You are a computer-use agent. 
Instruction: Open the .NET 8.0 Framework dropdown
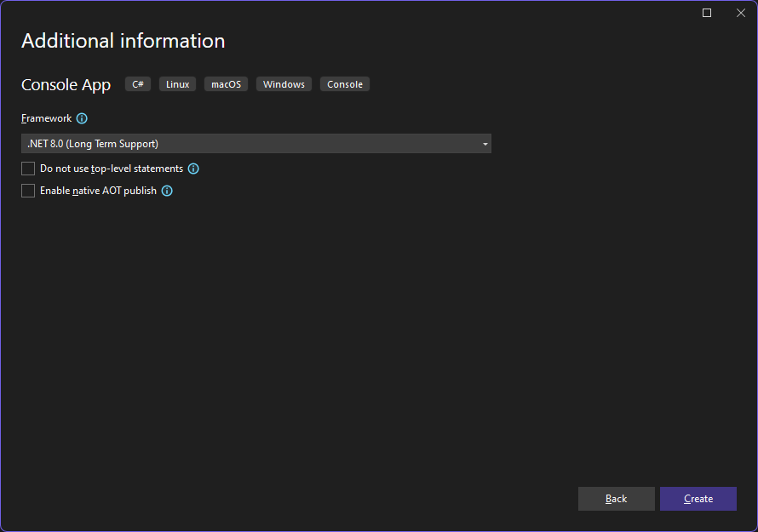(x=256, y=144)
